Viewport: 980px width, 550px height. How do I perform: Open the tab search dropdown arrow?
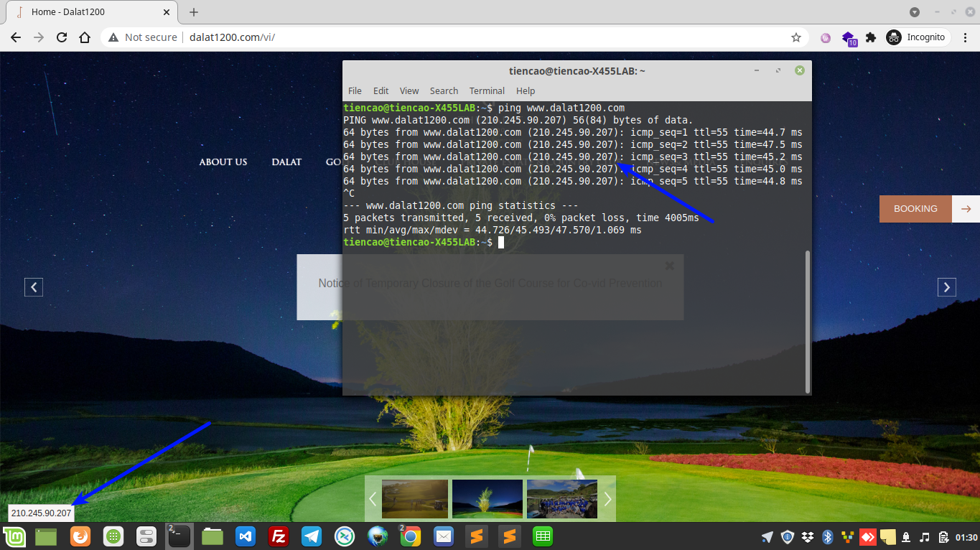tap(915, 12)
